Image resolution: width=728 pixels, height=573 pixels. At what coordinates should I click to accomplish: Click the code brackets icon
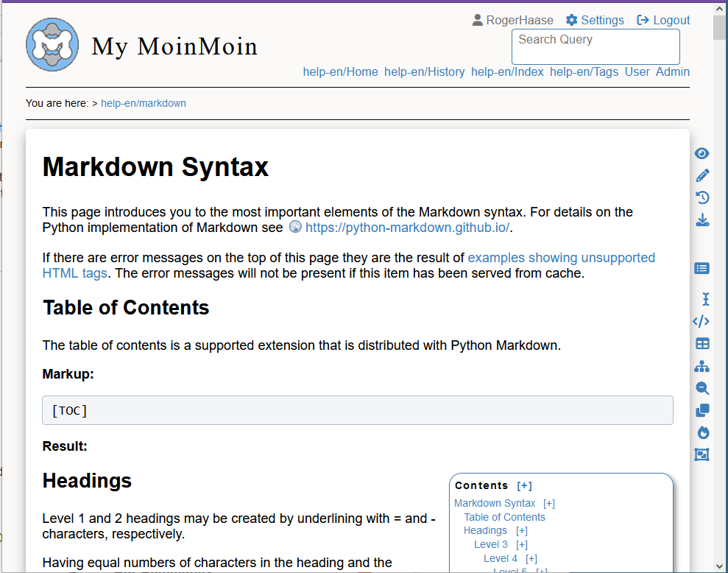click(702, 321)
